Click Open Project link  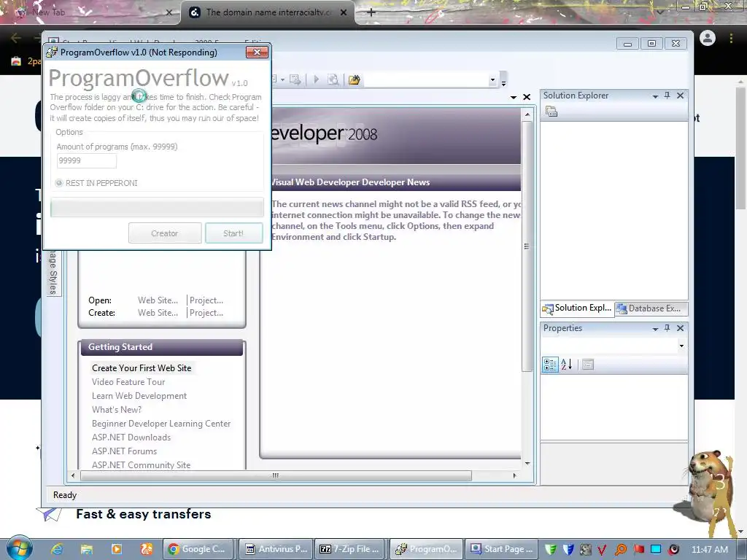point(206,300)
